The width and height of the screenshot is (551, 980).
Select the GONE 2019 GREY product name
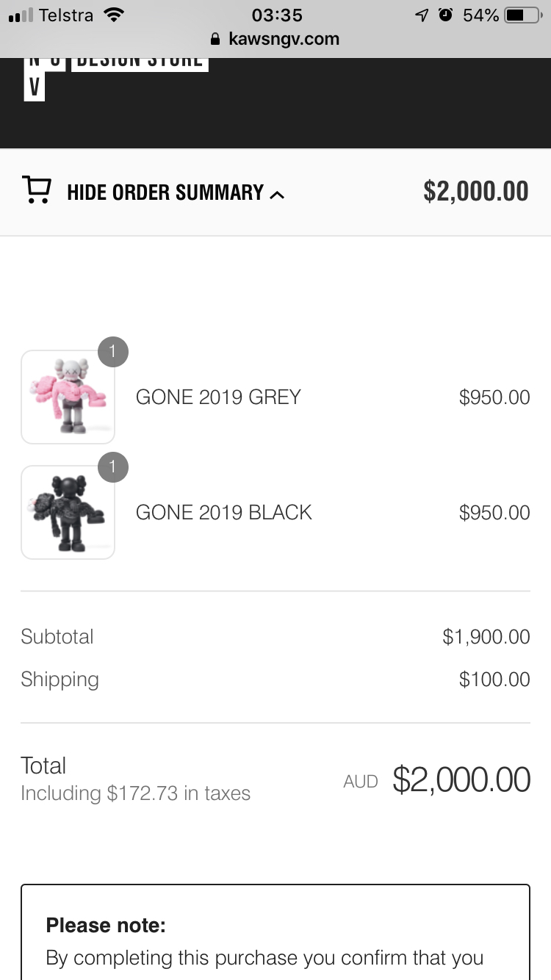(x=218, y=397)
